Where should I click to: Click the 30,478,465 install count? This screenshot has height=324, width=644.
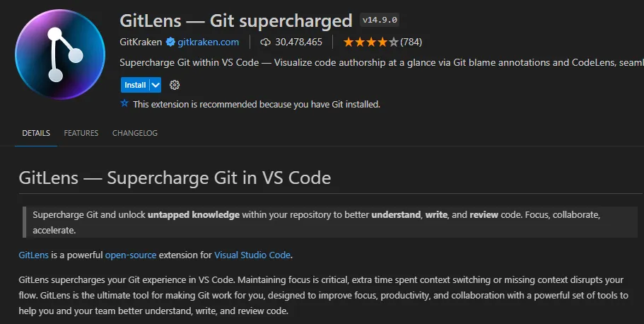click(298, 42)
